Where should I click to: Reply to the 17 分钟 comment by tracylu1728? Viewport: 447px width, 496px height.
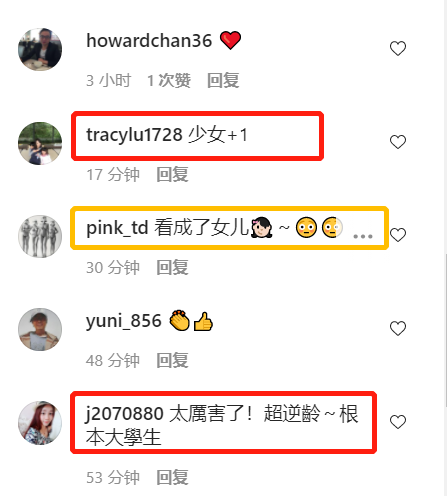click(172, 174)
